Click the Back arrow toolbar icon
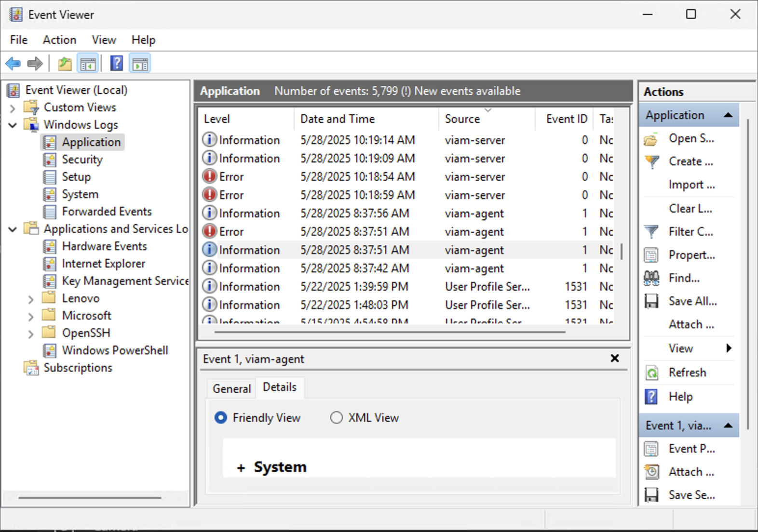Image resolution: width=758 pixels, height=532 pixels. tap(13, 64)
